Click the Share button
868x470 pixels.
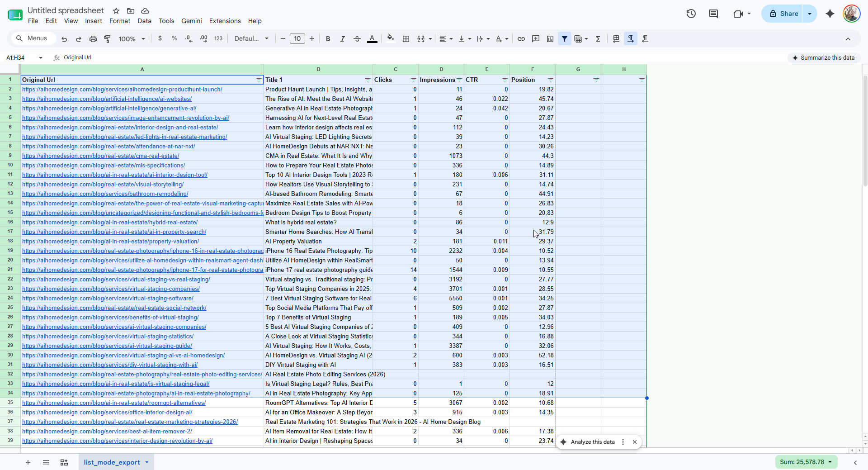point(783,14)
